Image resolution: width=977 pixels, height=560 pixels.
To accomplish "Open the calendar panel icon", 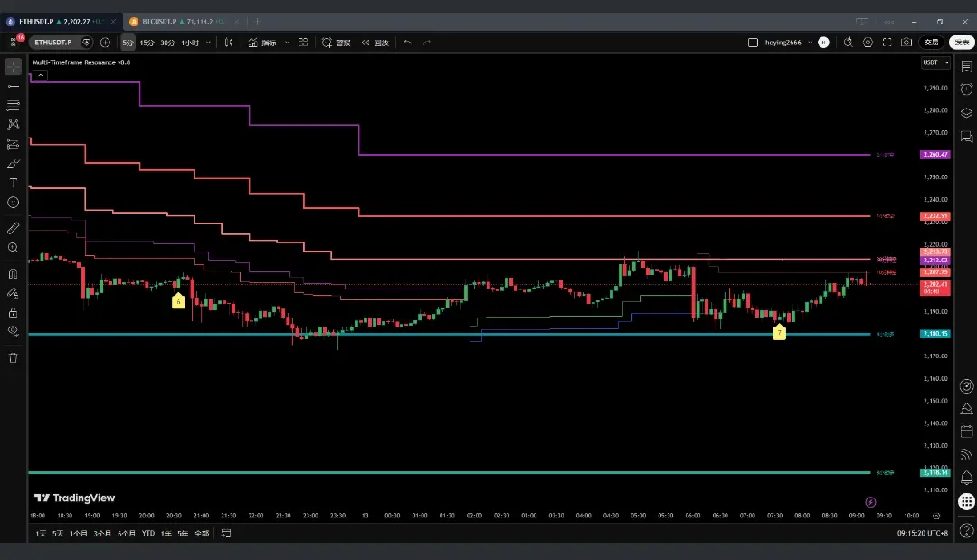I will 966,431.
